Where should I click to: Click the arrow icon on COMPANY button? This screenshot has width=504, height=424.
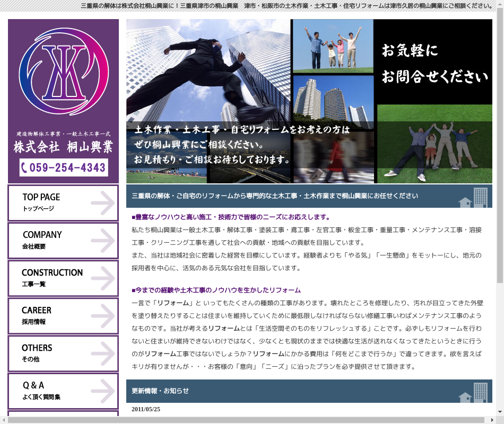pos(102,241)
